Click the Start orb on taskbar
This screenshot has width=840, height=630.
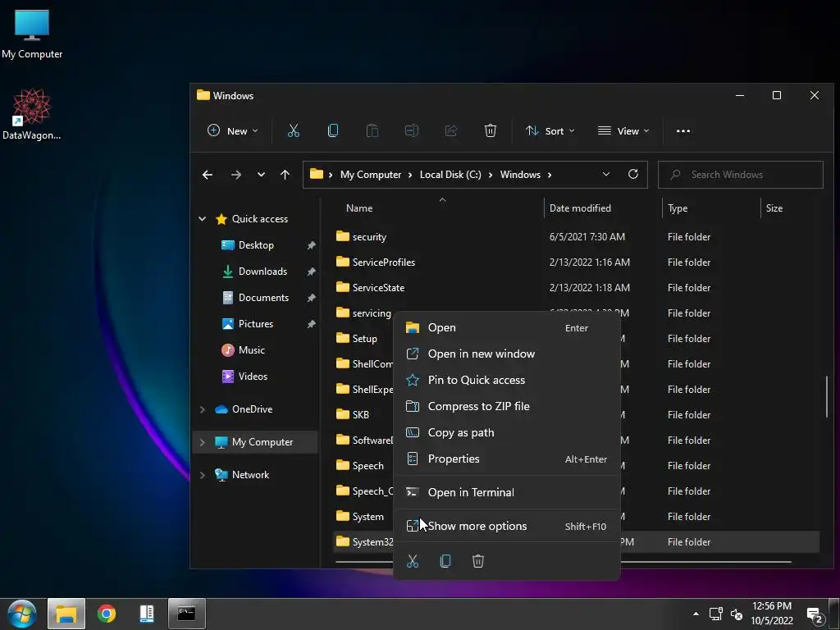point(22,614)
